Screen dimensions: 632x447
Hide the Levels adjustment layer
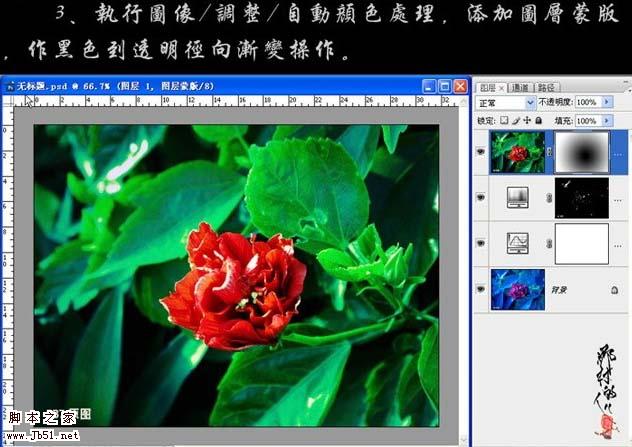(x=480, y=198)
